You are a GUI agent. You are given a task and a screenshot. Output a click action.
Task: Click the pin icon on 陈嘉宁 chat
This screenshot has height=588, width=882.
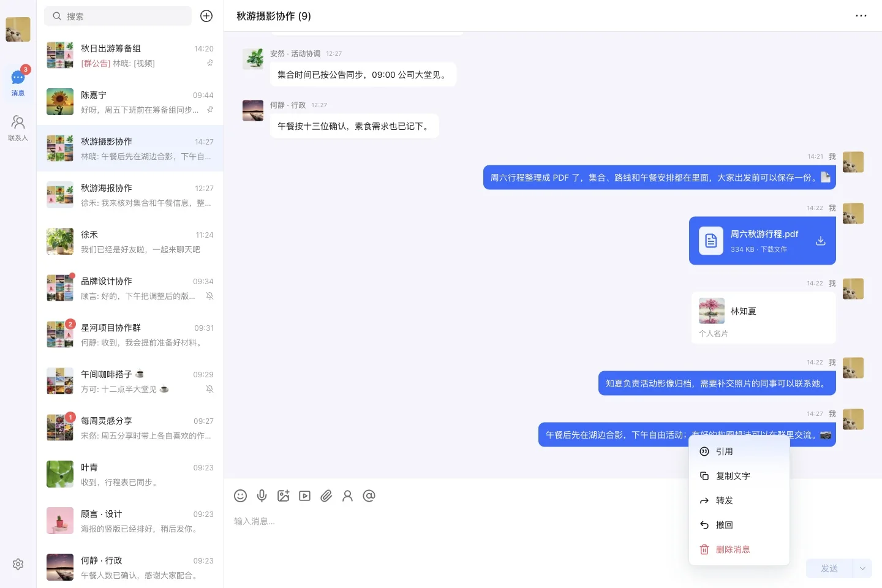click(x=209, y=110)
